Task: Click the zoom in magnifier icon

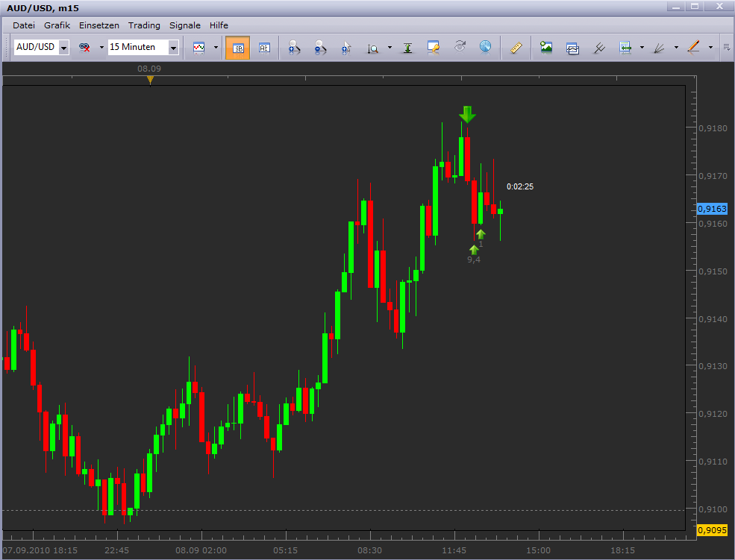Action: (294, 47)
